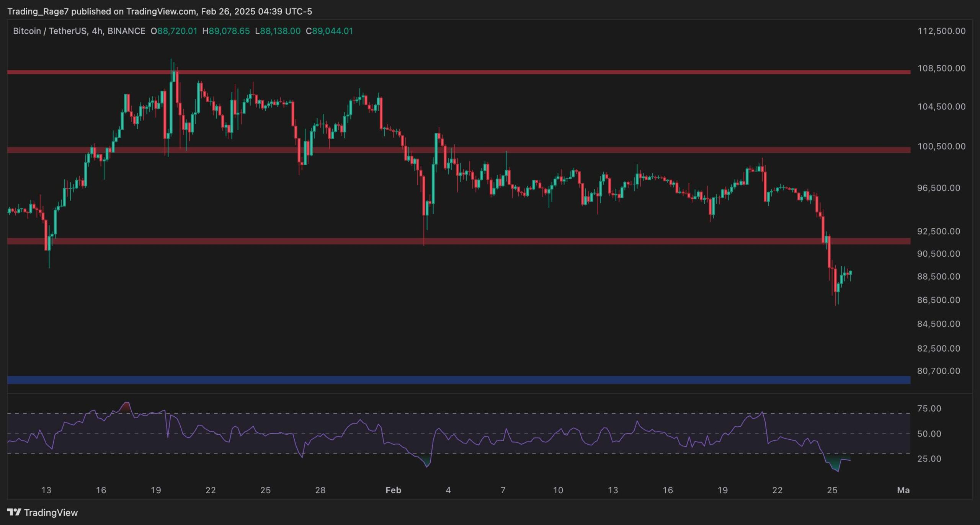980x525 pixels.
Task: Click the open price value O88,720.01
Action: tap(174, 31)
